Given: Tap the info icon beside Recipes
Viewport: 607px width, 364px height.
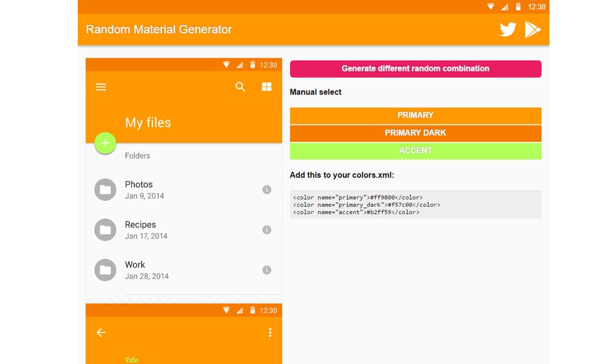Looking at the screenshot, I should pyautogui.click(x=266, y=230).
